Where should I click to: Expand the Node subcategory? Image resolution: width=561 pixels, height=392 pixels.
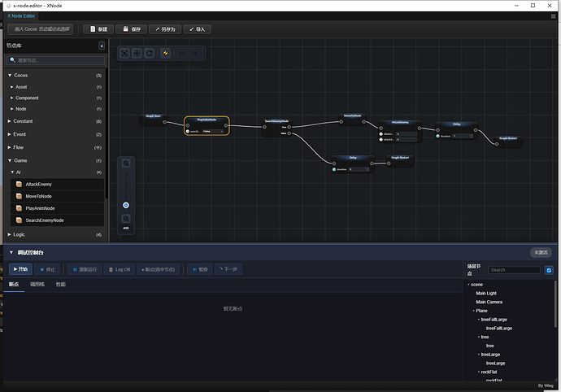[x=12, y=109]
